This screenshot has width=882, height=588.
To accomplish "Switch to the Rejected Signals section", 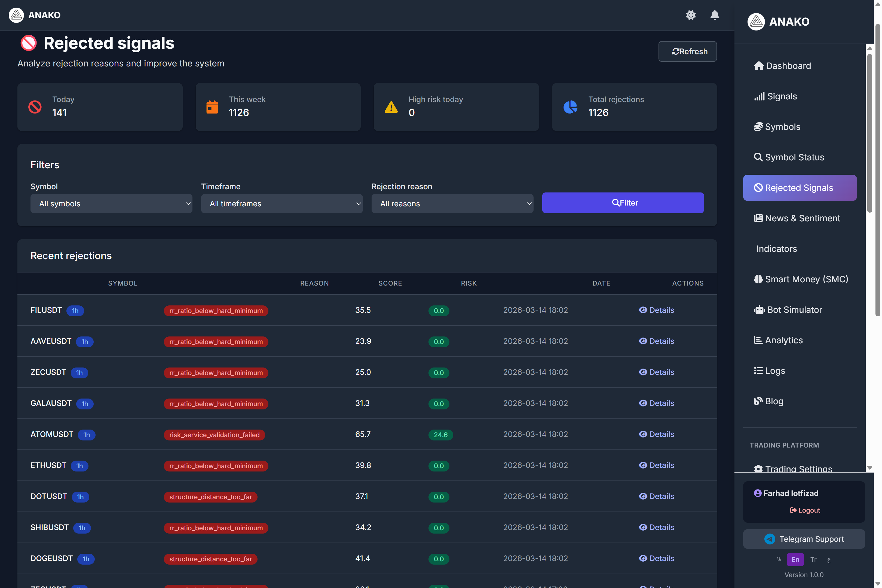I will [x=800, y=188].
